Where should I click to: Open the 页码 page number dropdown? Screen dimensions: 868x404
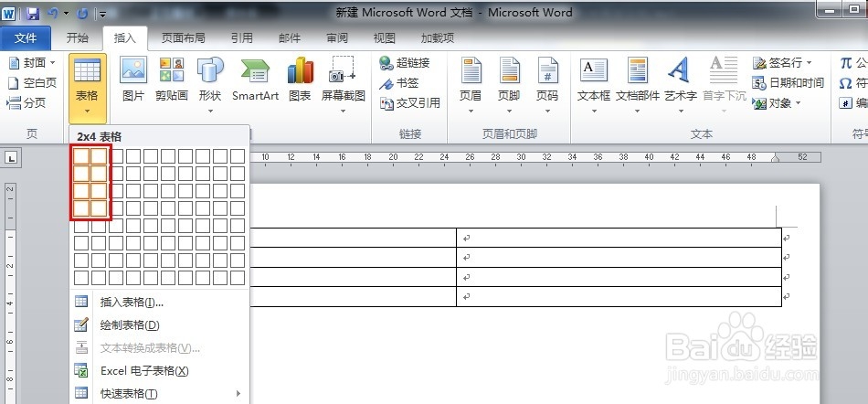pos(547,86)
